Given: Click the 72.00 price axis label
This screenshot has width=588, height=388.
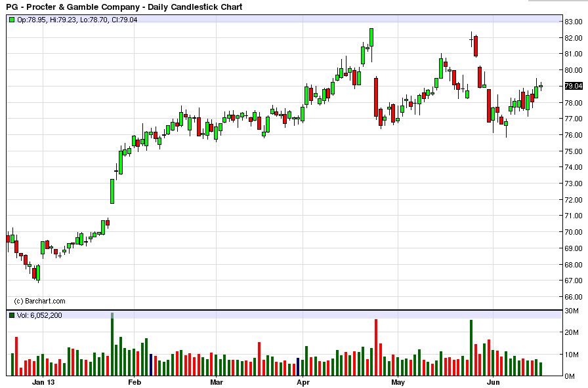Looking at the screenshot, I should point(574,200).
